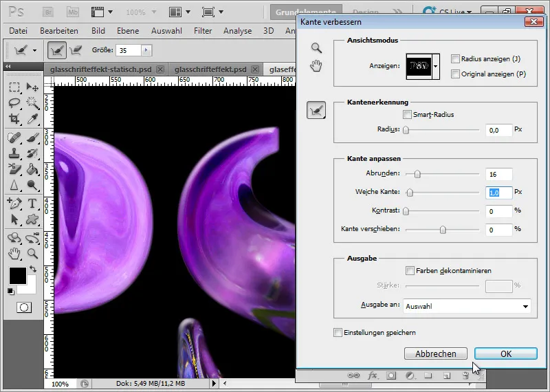Select the Magic Wand tool
This screenshot has width=550, height=392.
[32, 103]
